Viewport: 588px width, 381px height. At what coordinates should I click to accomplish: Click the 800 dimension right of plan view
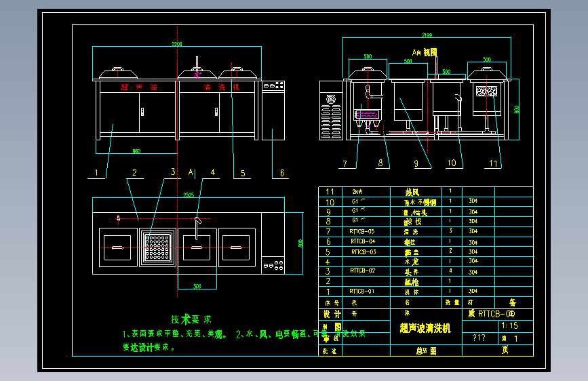coord(300,243)
